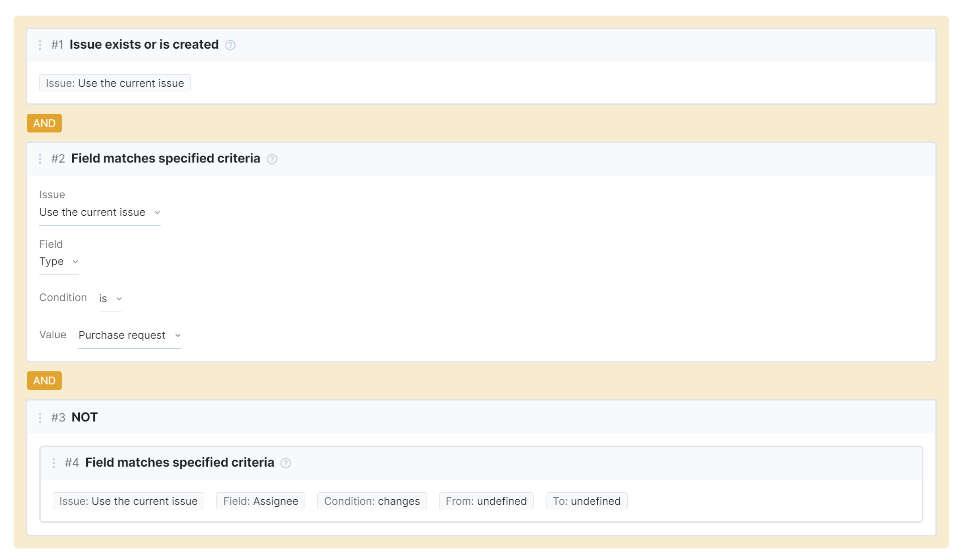965x560 pixels.
Task: Click the second AND operator badge
Action: click(44, 381)
